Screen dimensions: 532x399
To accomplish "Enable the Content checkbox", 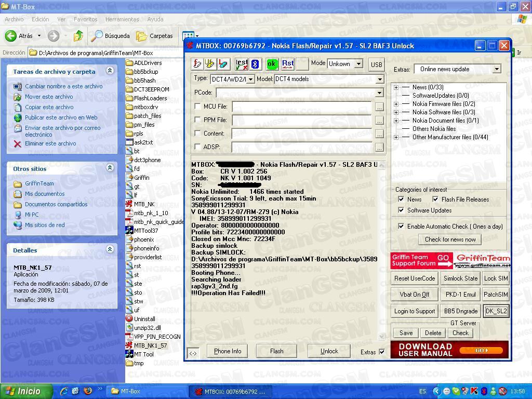I will click(x=197, y=134).
